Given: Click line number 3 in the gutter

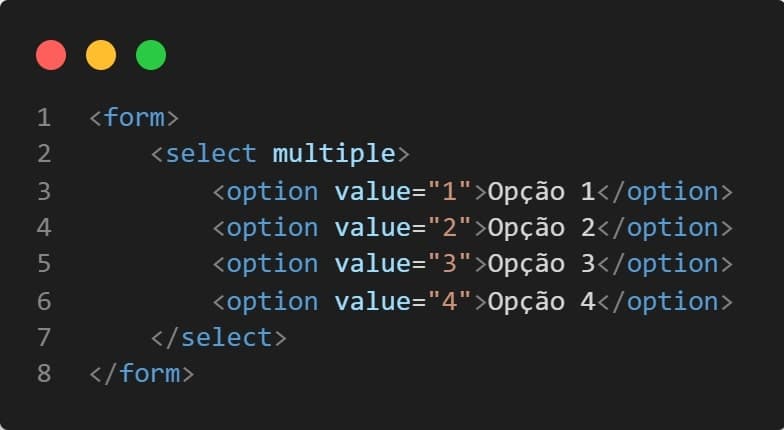Looking at the screenshot, I should coord(44,192).
